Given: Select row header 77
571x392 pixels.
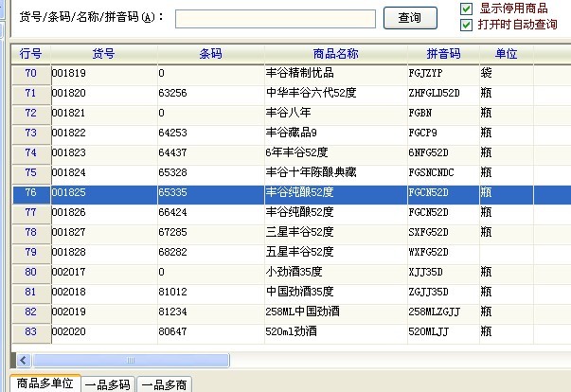Looking at the screenshot, I should coord(31,212).
